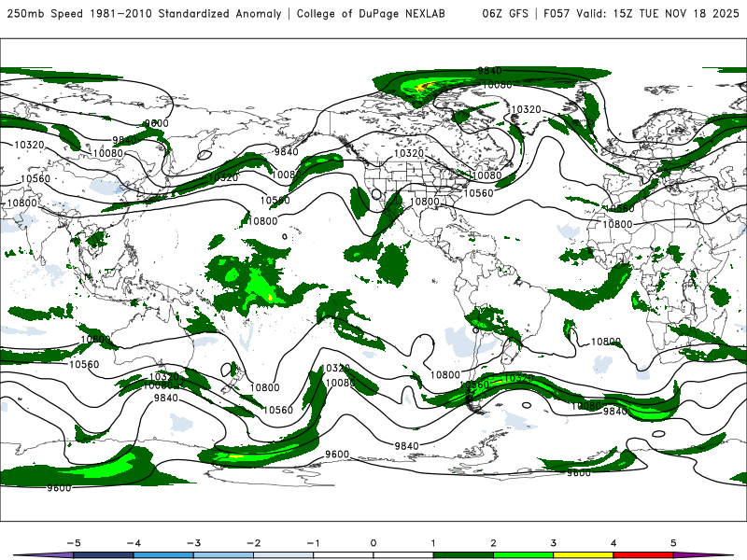This screenshot has width=747, height=560.
Task: Click the '06Z GFS' model run text
Action: (505, 14)
